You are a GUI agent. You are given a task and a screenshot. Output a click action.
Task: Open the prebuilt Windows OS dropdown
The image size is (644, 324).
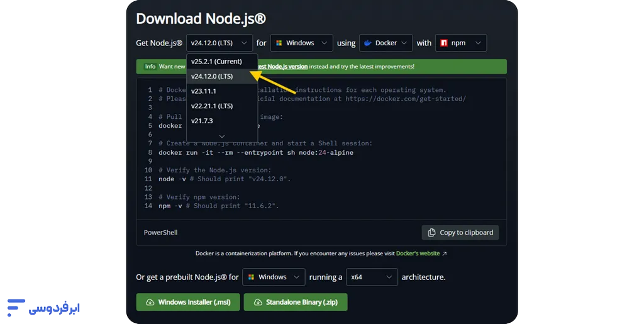tap(274, 277)
